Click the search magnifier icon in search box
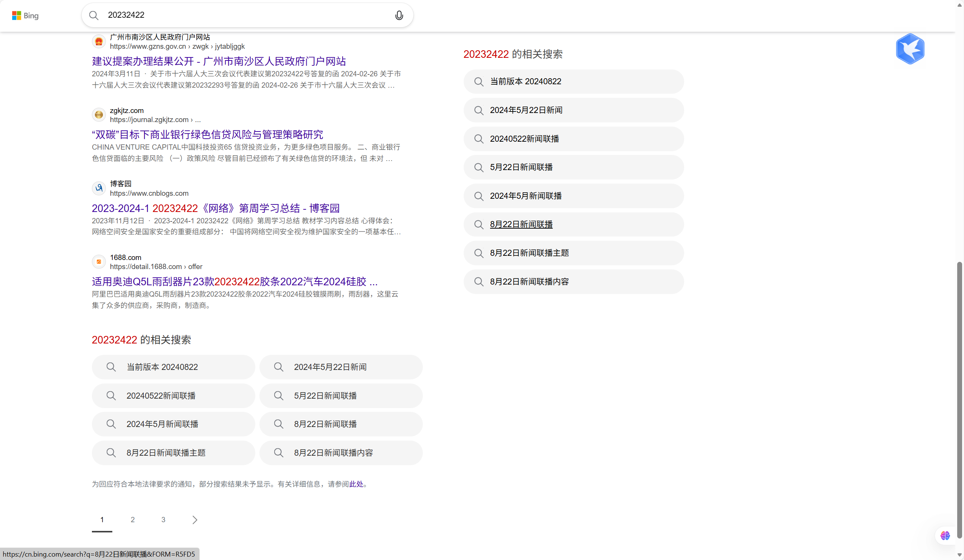Image resolution: width=964 pixels, height=560 pixels. 94,15
